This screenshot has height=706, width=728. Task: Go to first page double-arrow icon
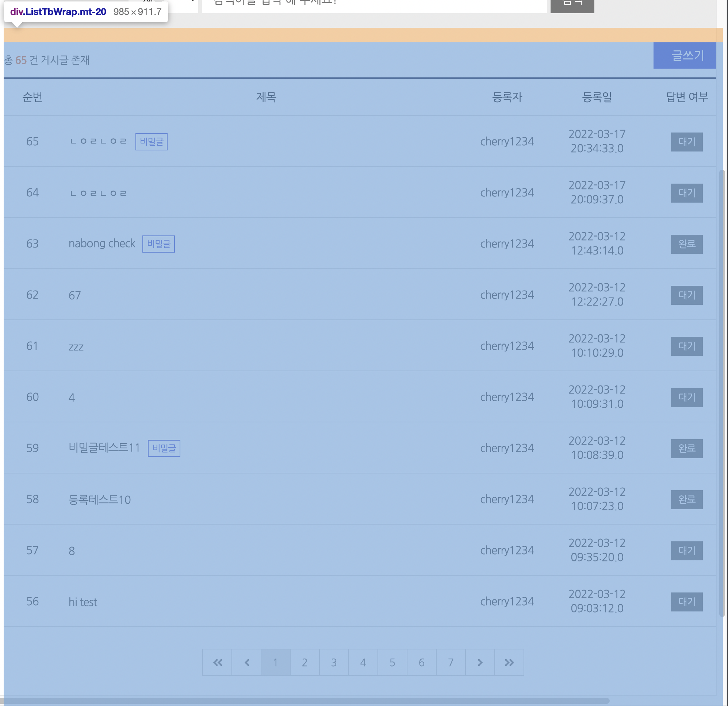217,662
